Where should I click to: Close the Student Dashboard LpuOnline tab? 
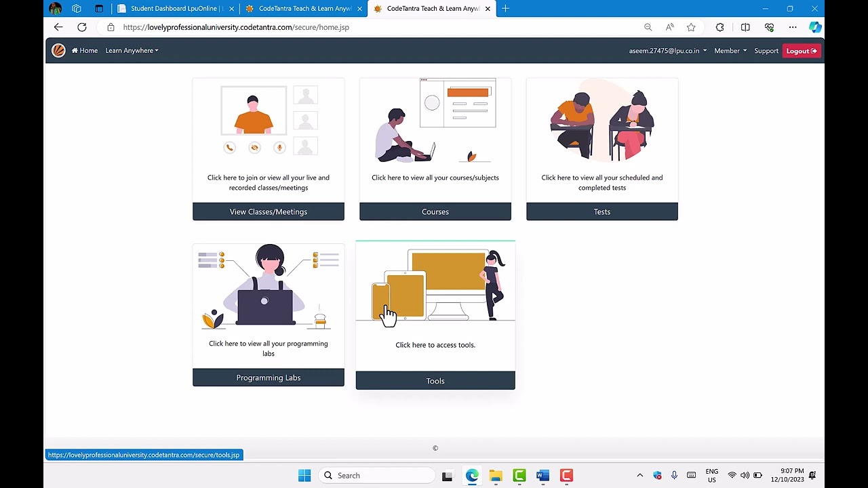[232, 9]
